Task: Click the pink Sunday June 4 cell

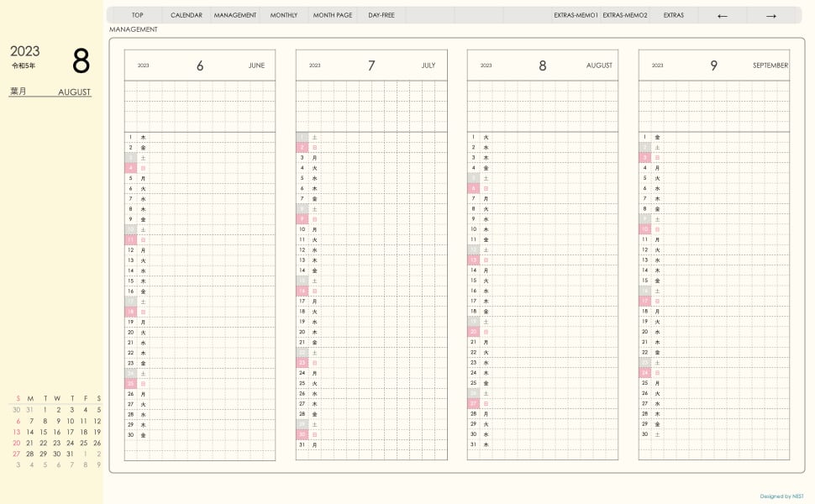Action: [x=130, y=168]
